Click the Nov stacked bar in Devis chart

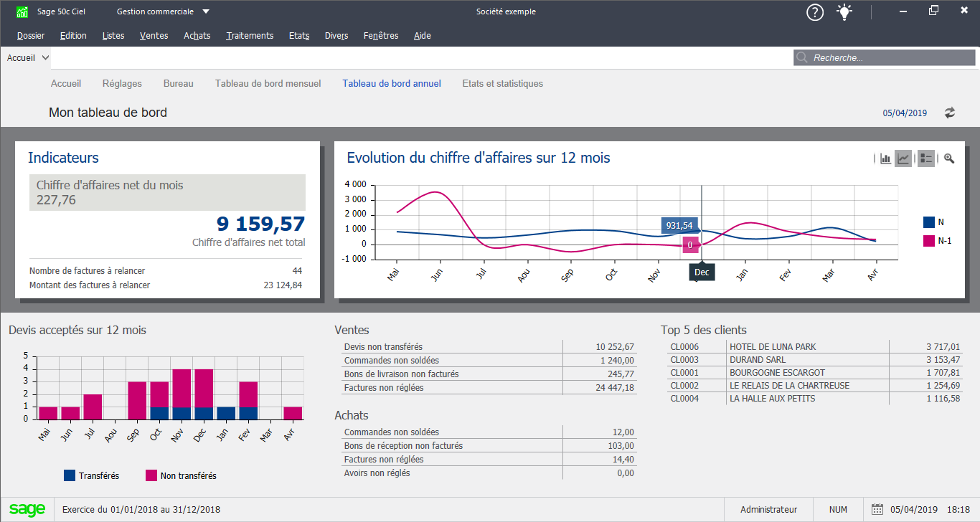182,394
